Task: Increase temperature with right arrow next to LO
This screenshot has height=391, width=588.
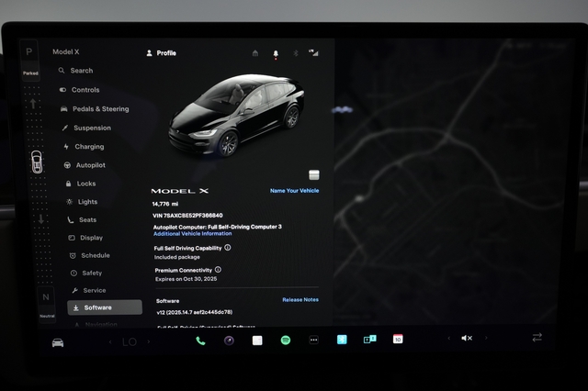Action: 149,341
